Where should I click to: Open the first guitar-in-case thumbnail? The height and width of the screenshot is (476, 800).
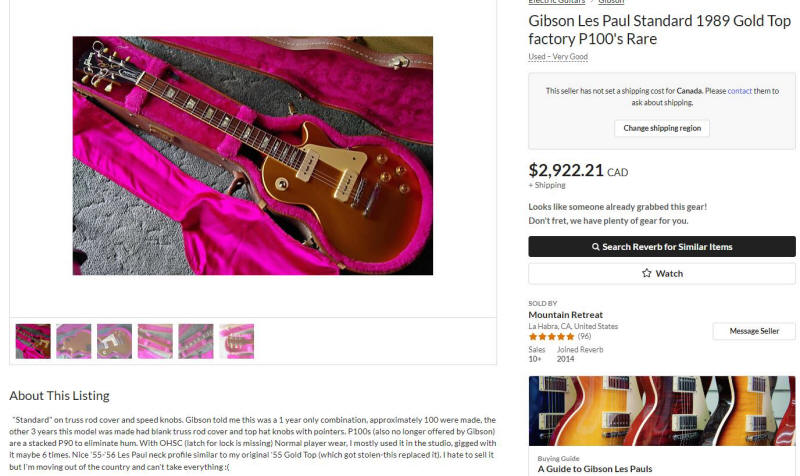coord(33,341)
